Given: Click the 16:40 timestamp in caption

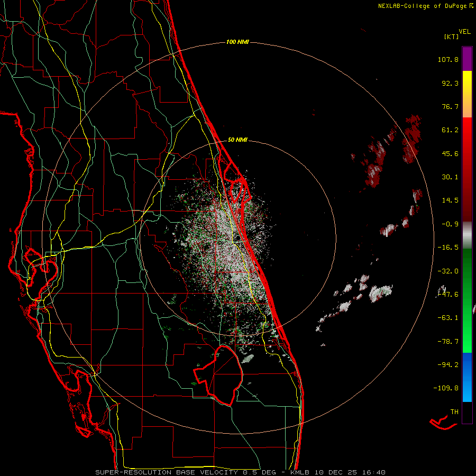Looking at the screenshot, I should (373, 472).
